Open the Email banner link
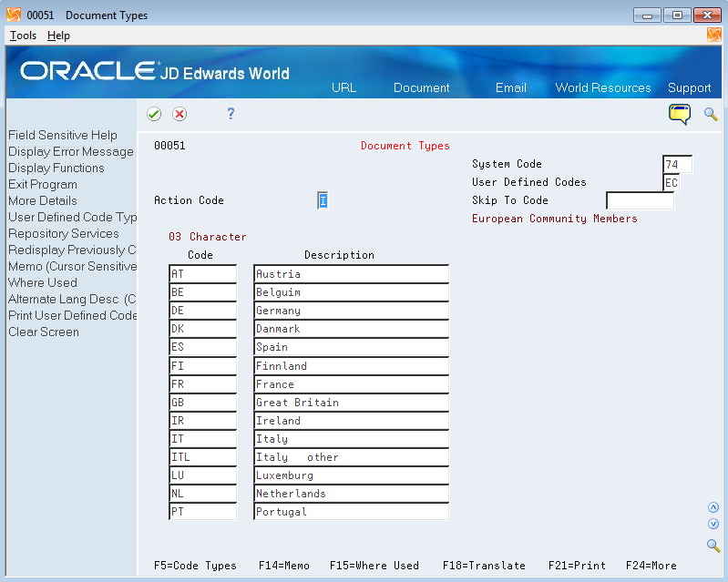 point(511,87)
